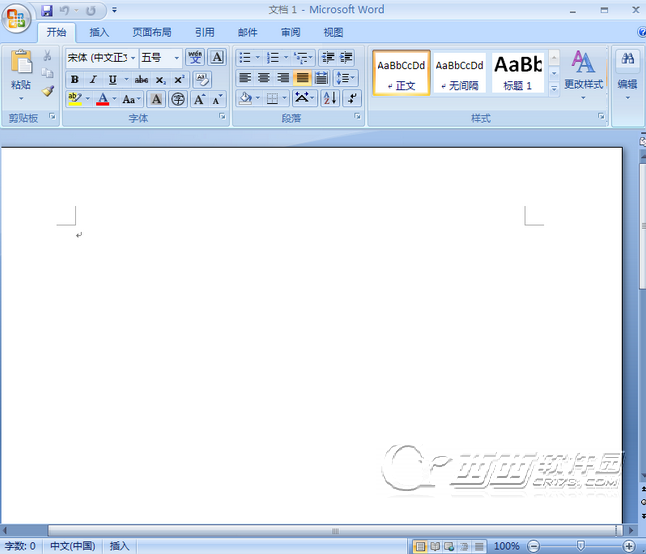Screen dimensions: 646x554
Task: Click the horizontal scrollbar thumb
Action: tap(334, 531)
